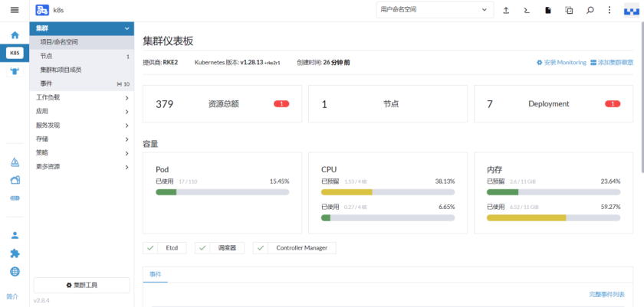Click the 内存 已预留 progress bar
Viewport: 644px width, 307px height.
click(x=554, y=192)
